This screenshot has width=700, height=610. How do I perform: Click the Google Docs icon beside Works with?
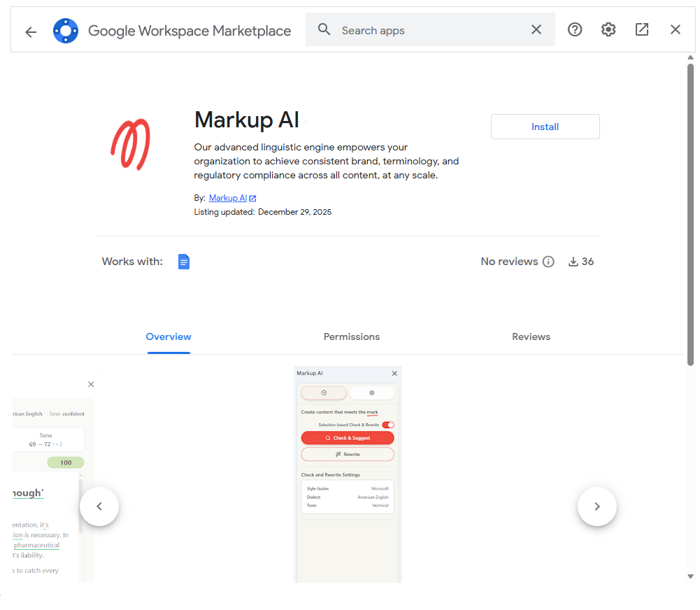pos(184,262)
